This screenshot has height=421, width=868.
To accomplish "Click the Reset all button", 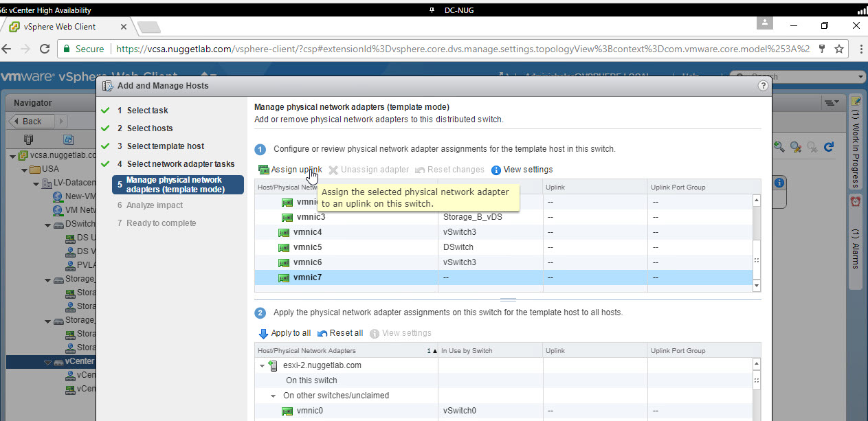I will coord(340,333).
